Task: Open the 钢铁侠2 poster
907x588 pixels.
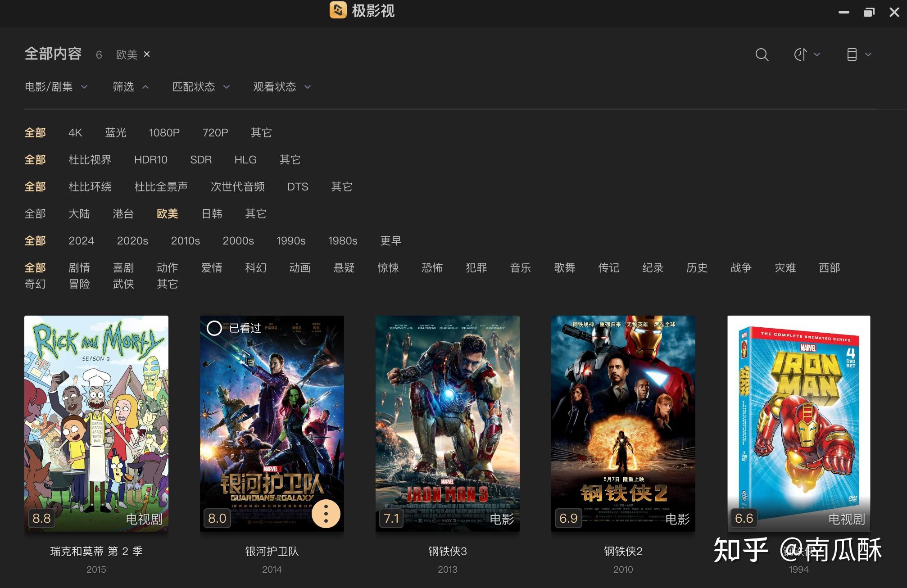Action: [623, 423]
